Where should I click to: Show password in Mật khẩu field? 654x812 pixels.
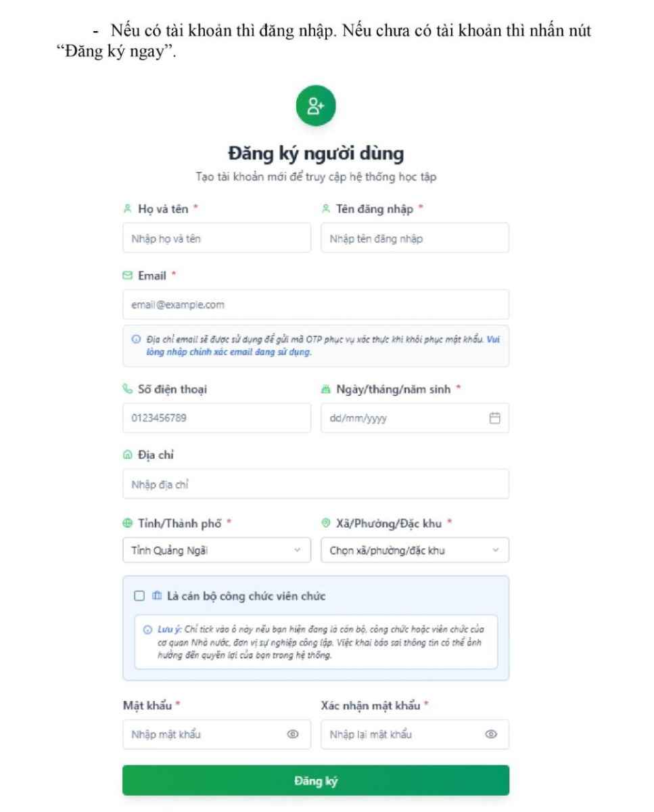293,734
